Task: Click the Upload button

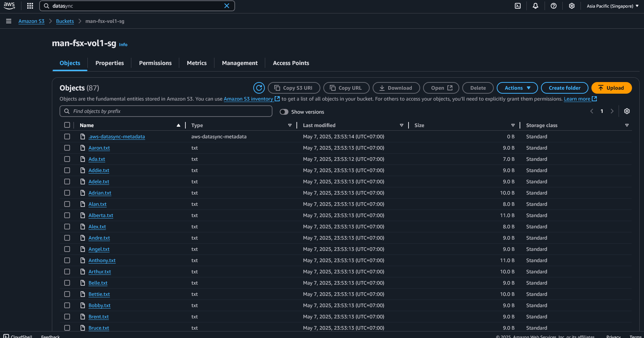Action: 611,88
